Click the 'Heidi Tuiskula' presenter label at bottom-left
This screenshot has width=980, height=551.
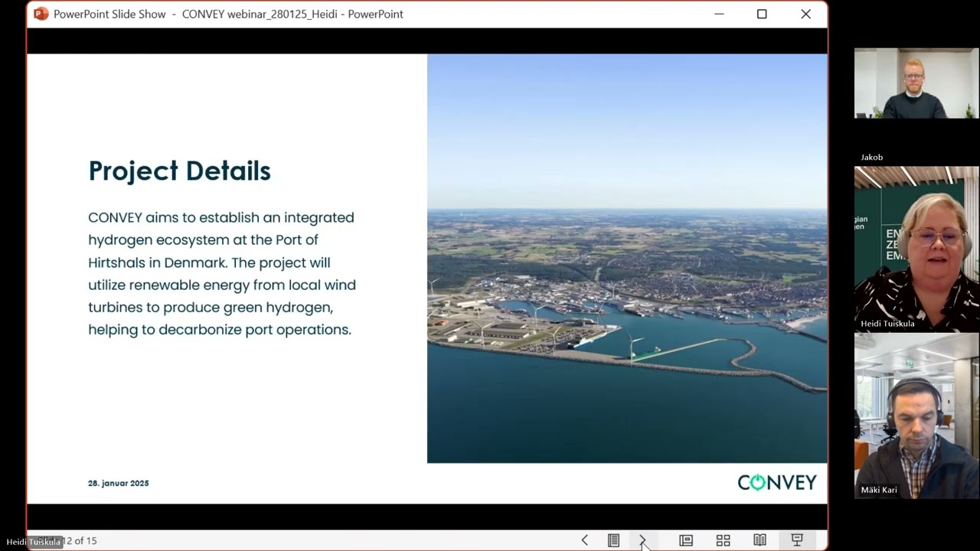tap(34, 542)
